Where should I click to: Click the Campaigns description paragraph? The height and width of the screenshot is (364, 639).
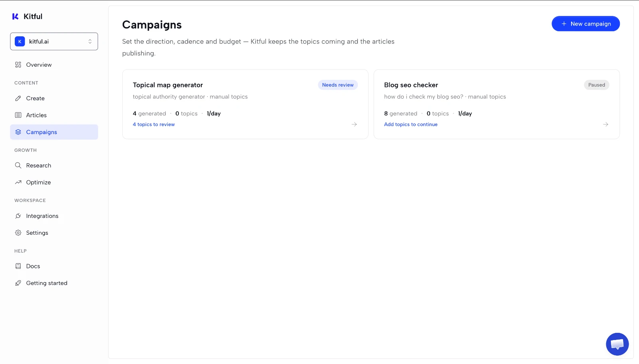[x=258, y=47]
